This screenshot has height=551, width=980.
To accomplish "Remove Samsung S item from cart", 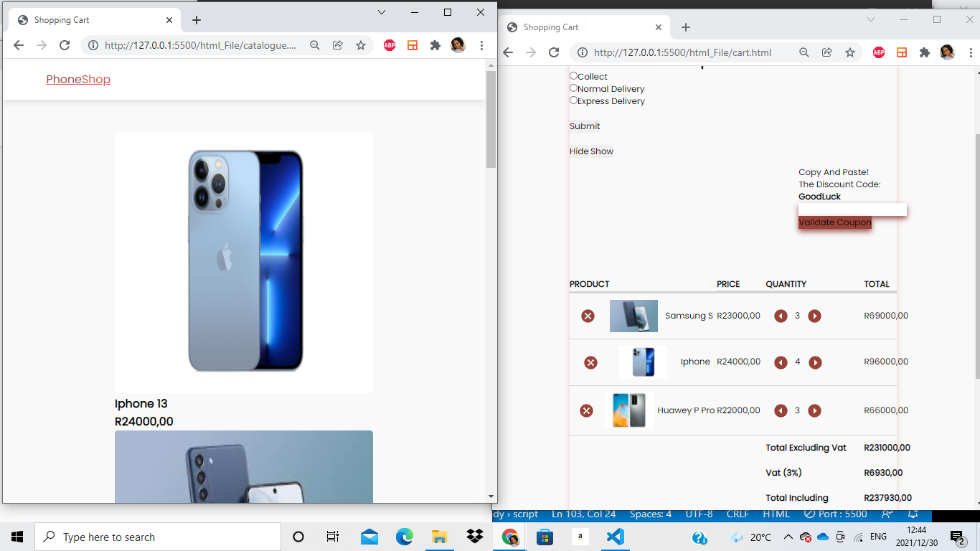I will click(x=588, y=316).
